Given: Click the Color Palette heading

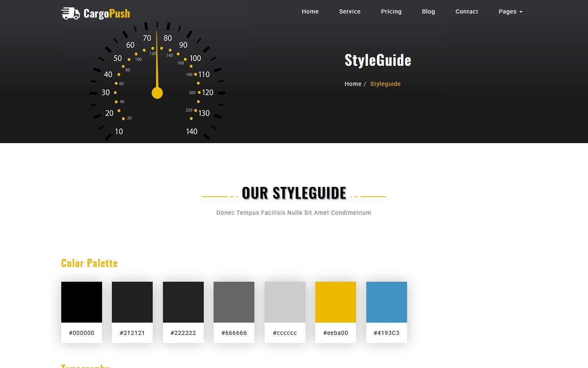Looking at the screenshot, I should pos(89,263).
